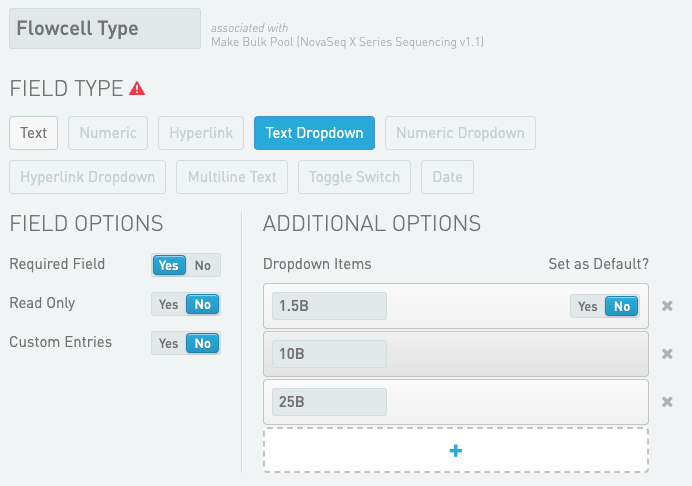Click the 10B dropdown item text box

329,354
